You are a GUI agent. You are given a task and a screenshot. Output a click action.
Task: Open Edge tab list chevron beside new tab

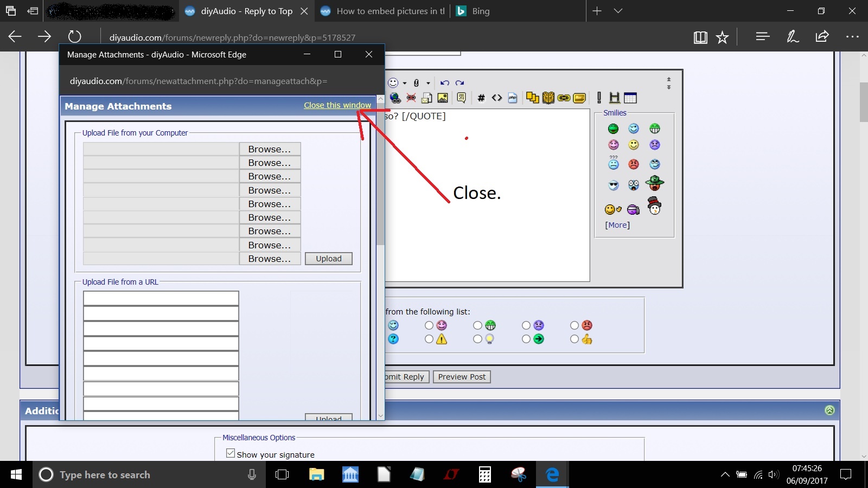(x=618, y=11)
